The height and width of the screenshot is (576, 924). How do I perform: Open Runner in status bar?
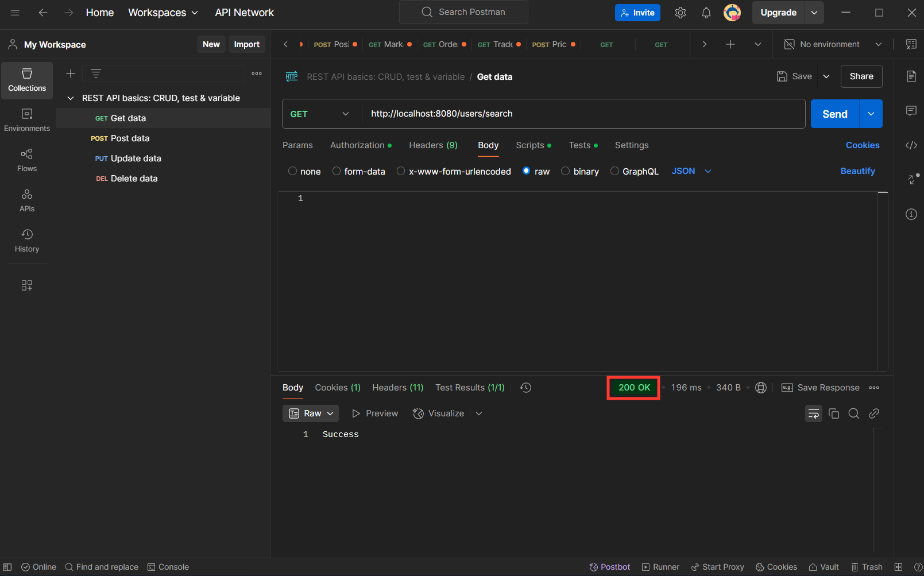coord(660,567)
